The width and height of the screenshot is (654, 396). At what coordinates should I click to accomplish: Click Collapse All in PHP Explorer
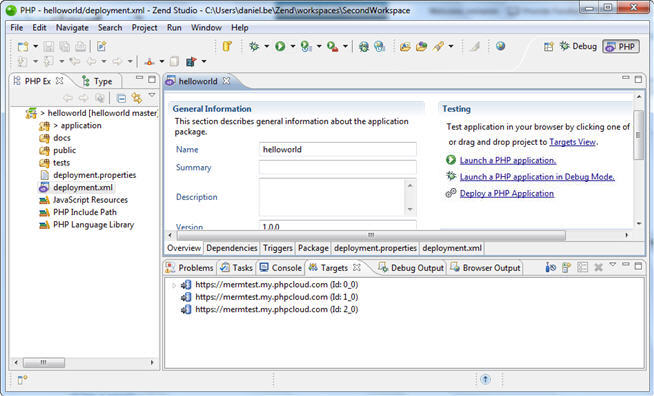click(121, 98)
